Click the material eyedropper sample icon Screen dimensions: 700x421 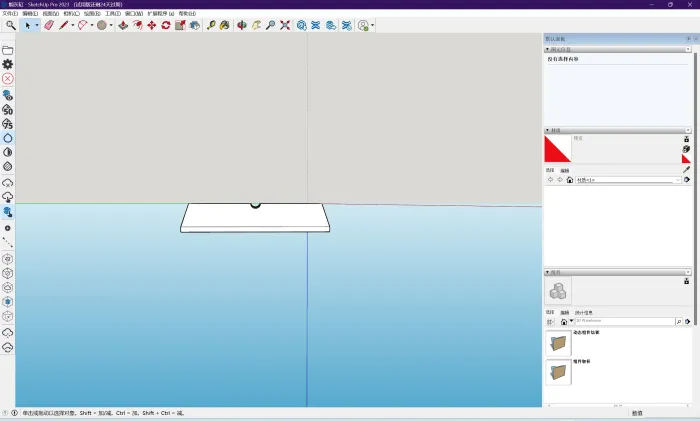[686, 170]
